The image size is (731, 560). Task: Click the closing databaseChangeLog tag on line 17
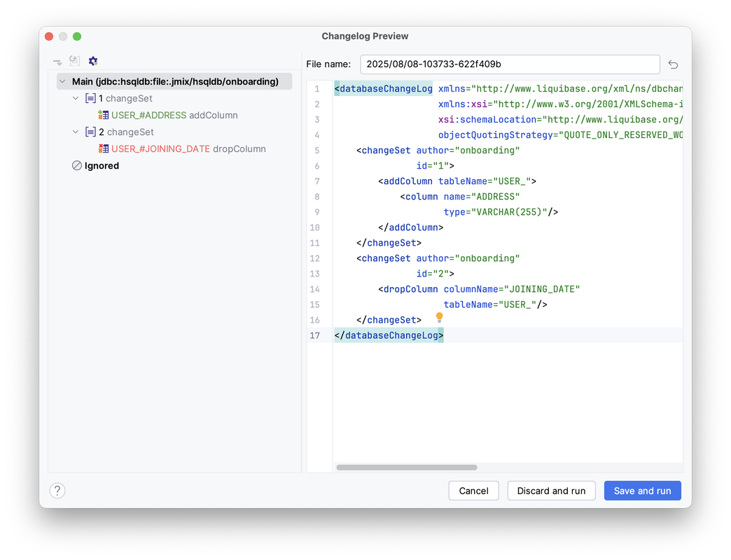coord(389,335)
